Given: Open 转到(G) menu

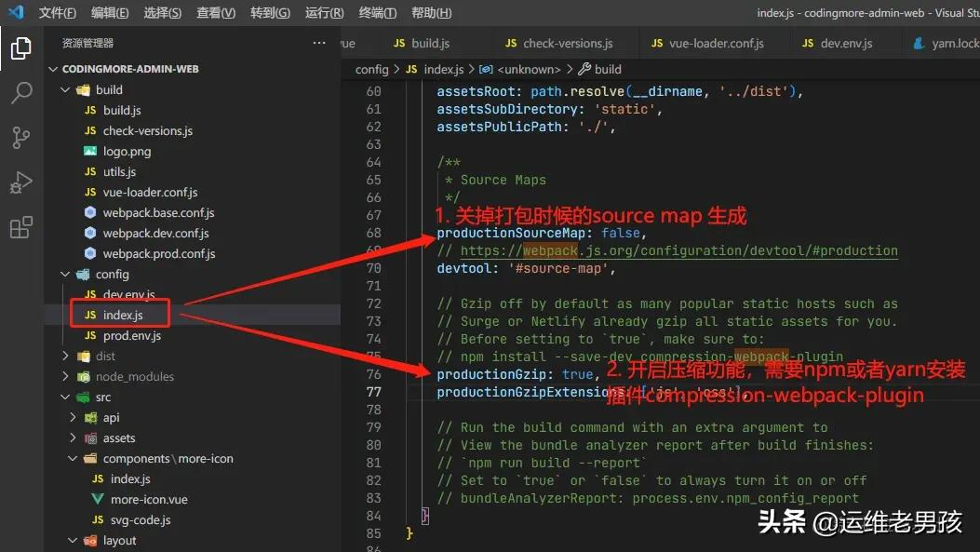Looking at the screenshot, I should click(x=271, y=12).
